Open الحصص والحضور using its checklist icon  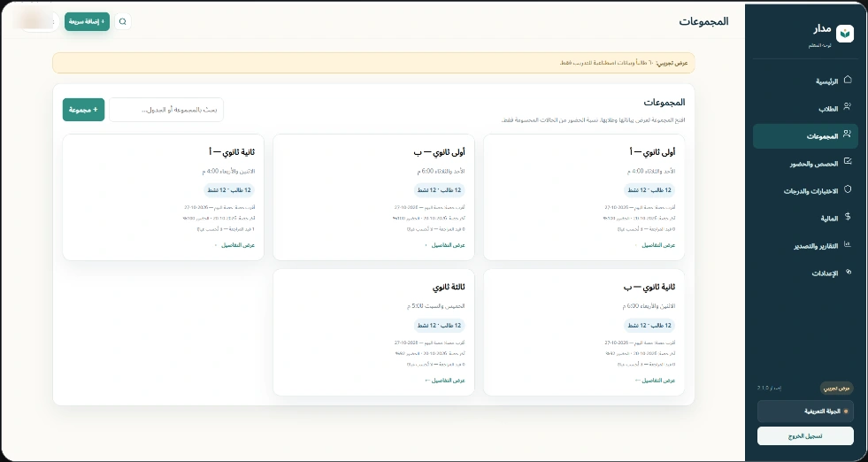pyautogui.click(x=848, y=162)
